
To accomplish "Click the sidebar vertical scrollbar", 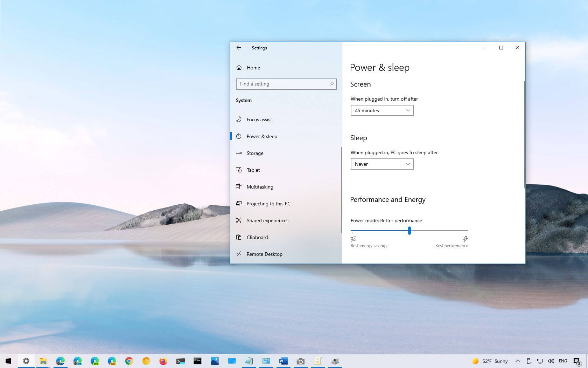I will pos(341,190).
